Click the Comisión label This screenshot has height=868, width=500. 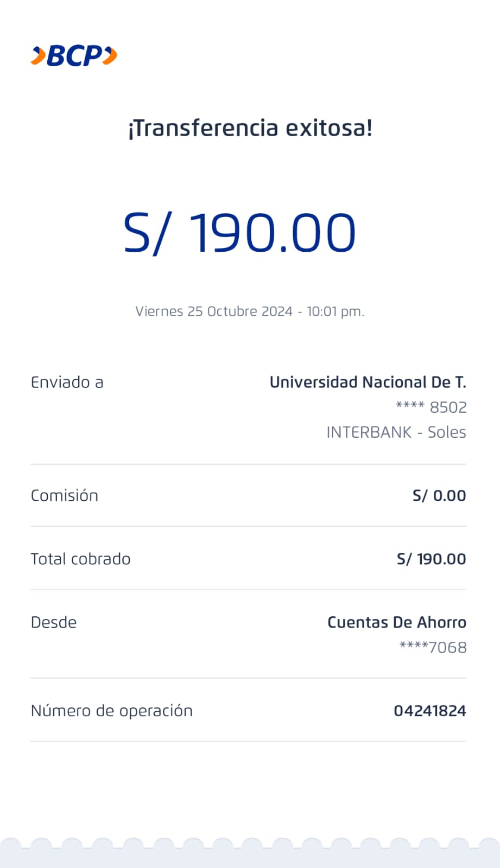click(64, 496)
